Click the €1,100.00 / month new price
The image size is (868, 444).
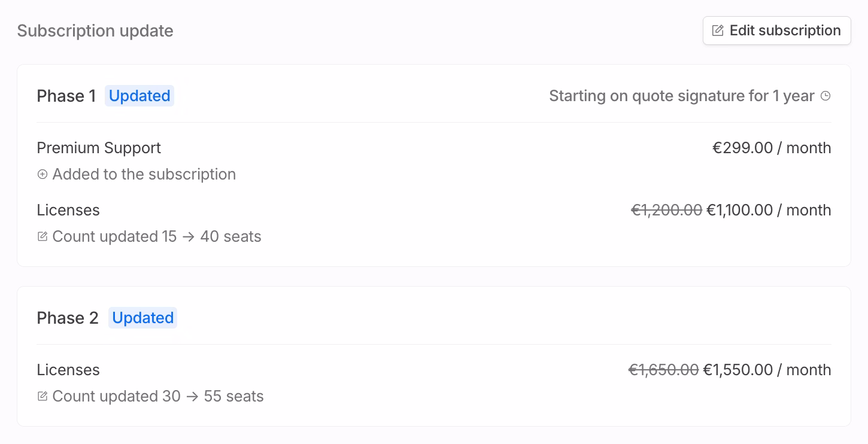coord(769,210)
